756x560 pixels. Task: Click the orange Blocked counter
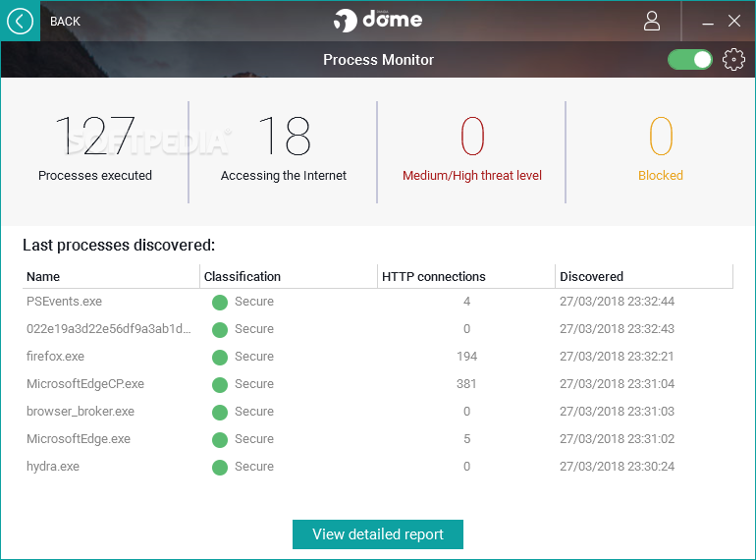tap(661, 148)
